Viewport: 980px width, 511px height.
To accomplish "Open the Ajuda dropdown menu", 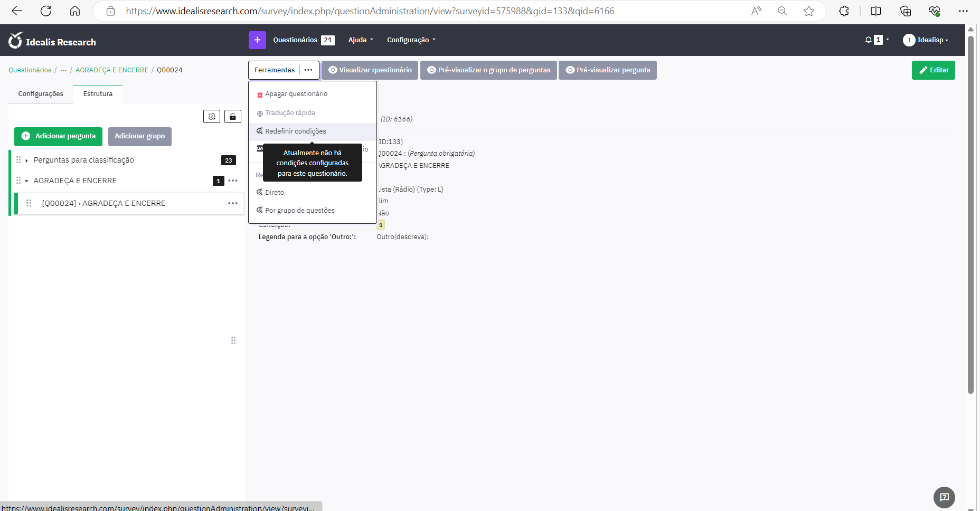I will (x=361, y=40).
